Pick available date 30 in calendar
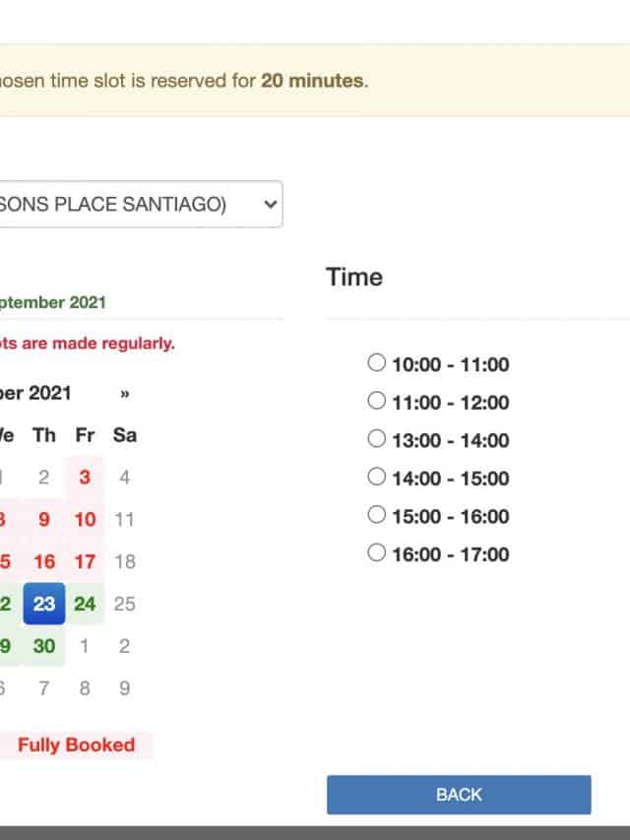This screenshot has height=840, width=630. click(x=44, y=646)
